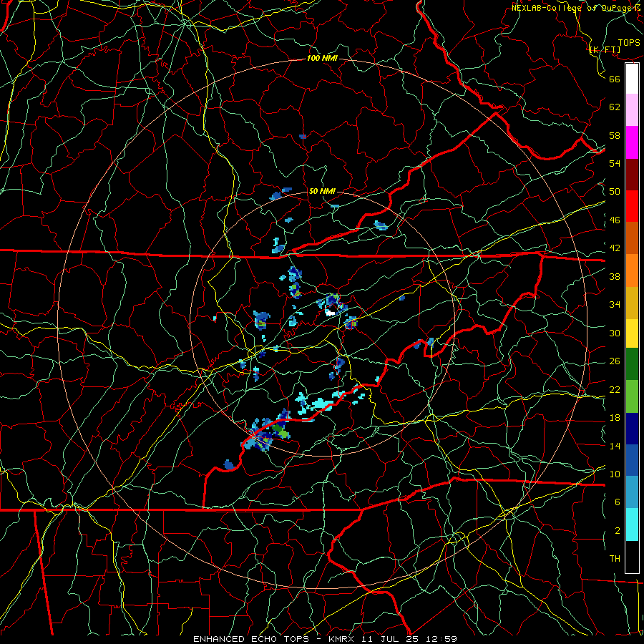Choose the bright red legend color band
Screen dimensions: 644x644
tap(632, 206)
